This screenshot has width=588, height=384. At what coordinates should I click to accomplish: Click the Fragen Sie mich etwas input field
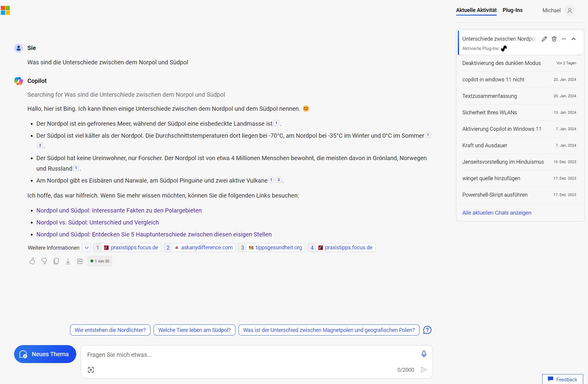(x=251, y=355)
